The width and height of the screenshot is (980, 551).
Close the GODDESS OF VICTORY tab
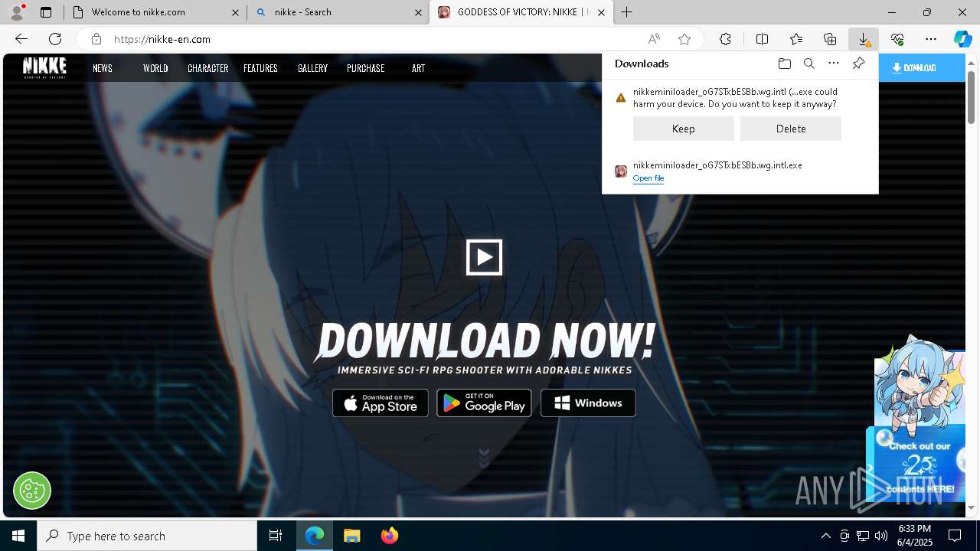pyautogui.click(x=602, y=12)
